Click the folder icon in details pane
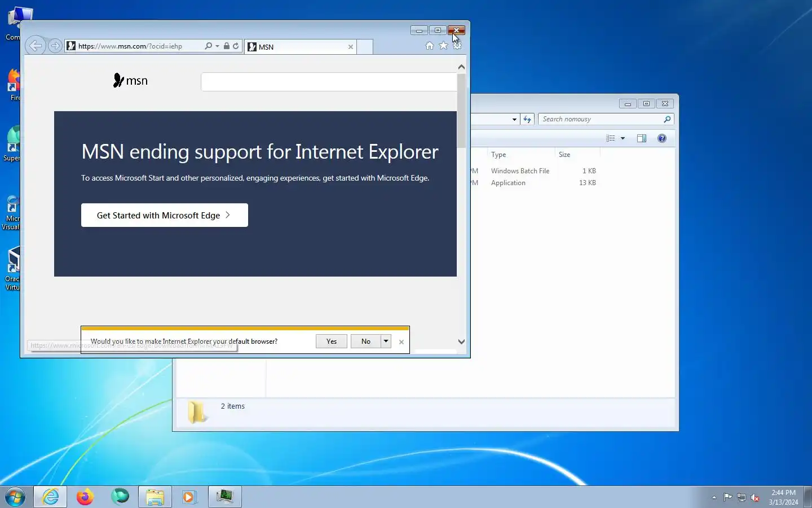 pyautogui.click(x=197, y=412)
